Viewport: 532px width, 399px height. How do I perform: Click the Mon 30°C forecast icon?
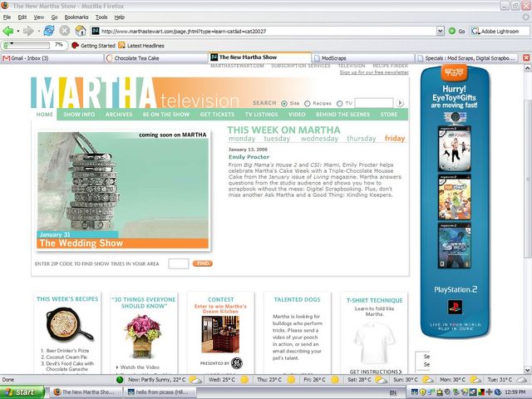tap(476, 380)
